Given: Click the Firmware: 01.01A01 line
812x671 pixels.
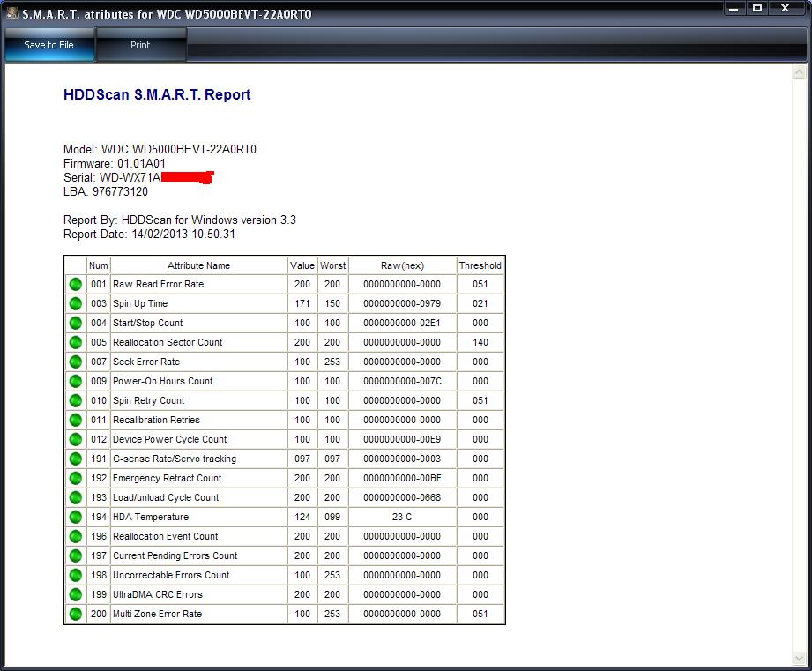Looking at the screenshot, I should [115, 164].
